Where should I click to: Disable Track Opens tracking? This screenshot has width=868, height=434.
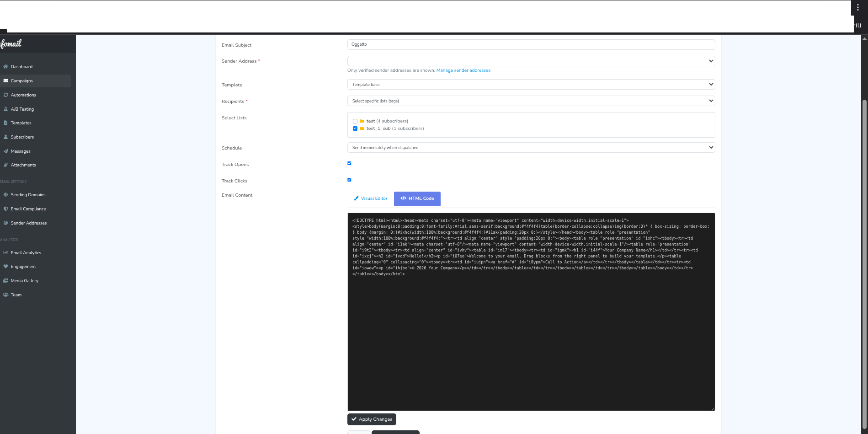pyautogui.click(x=349, y=163)
